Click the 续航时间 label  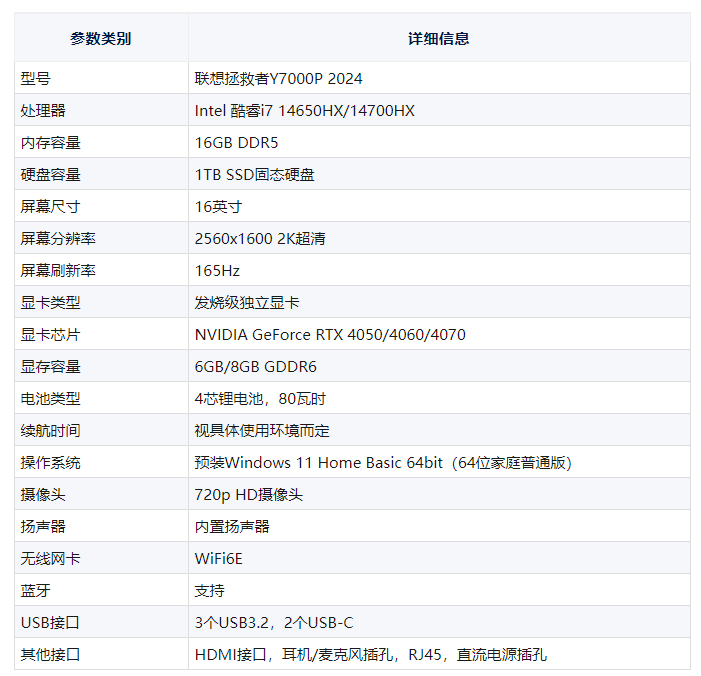tap(51, 431)
